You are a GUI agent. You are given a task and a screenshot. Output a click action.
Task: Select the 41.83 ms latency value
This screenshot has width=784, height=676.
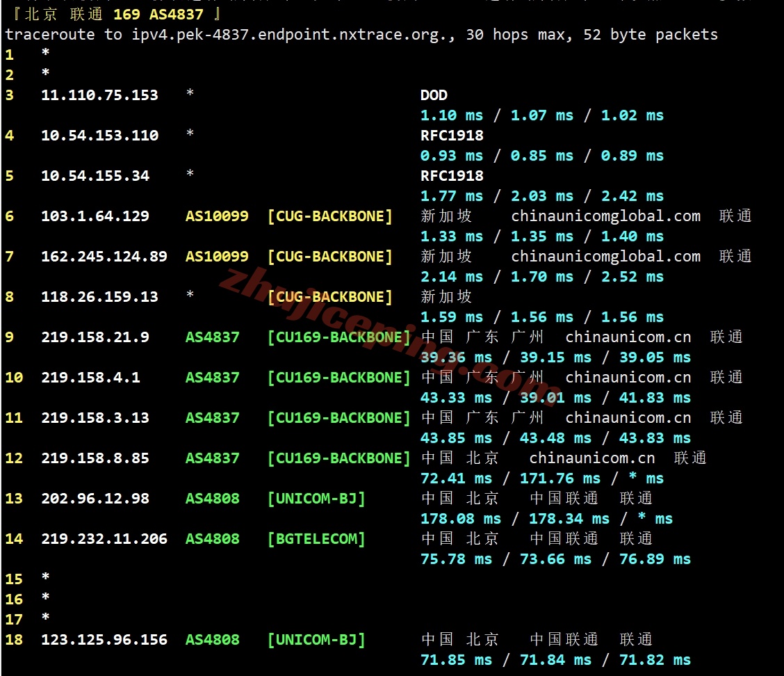point(655,398)
